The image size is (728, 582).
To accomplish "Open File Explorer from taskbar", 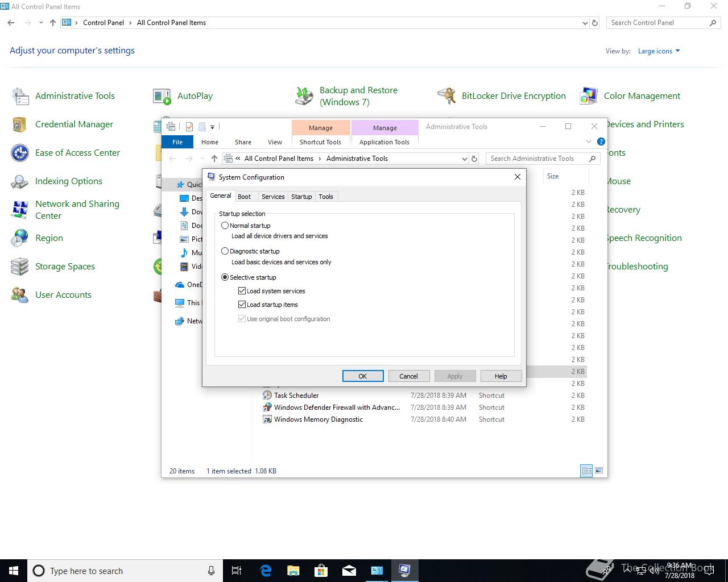I will tap(293, 571).
